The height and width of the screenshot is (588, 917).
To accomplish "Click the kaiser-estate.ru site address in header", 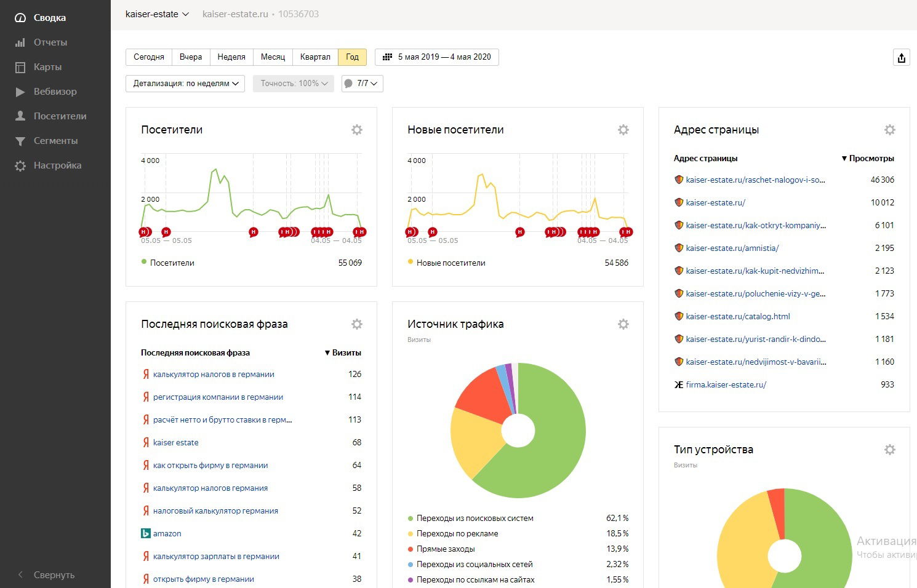I will tap(235, 14).
